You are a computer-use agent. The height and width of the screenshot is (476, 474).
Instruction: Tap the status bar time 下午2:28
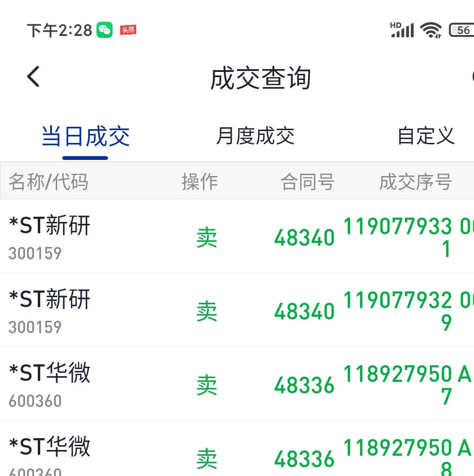coord(60,30)
